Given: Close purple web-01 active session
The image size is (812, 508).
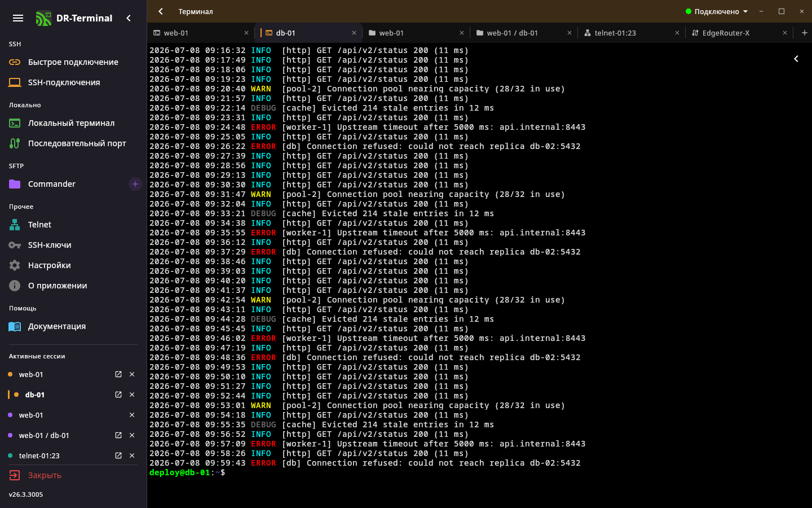Looking at the screenshot, I should pos(132,415).
